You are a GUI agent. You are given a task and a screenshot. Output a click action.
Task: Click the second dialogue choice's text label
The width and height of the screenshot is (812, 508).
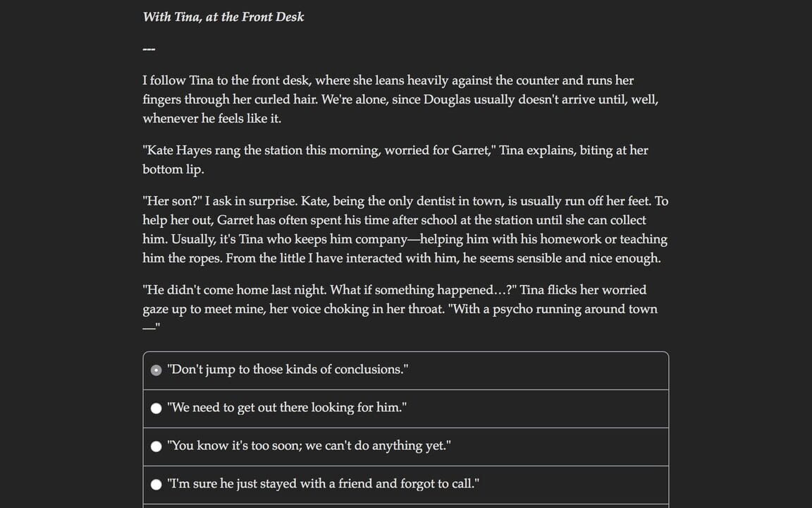click(285, 407)
